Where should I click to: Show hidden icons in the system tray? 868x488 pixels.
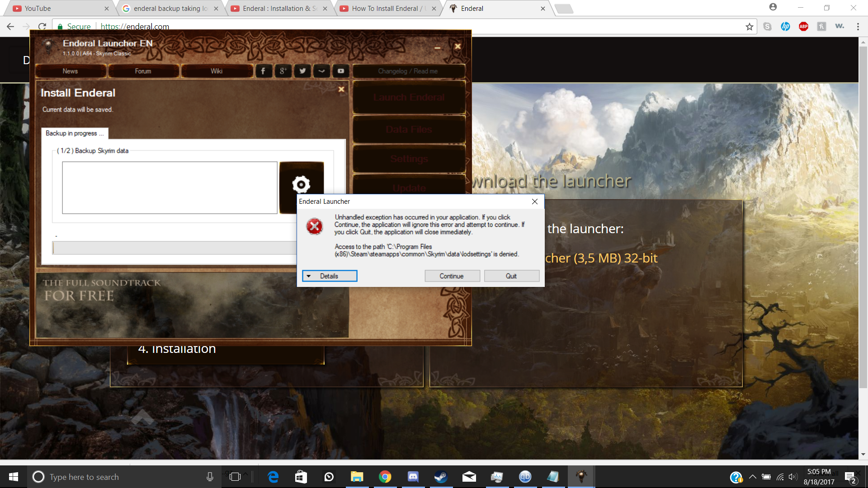(753, 477)
